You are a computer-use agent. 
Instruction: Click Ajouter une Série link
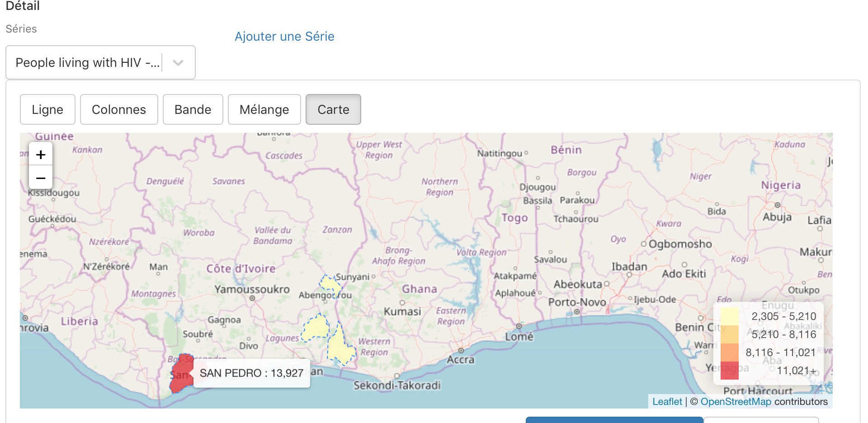click(284, 36)
